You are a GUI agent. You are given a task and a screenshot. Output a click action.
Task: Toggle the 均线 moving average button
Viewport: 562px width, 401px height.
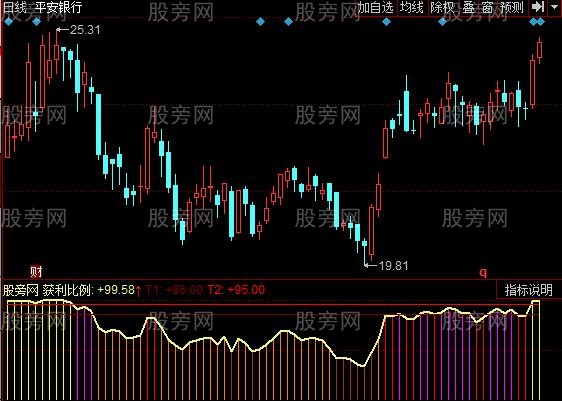pyautogui.click(x=411, y=8)
